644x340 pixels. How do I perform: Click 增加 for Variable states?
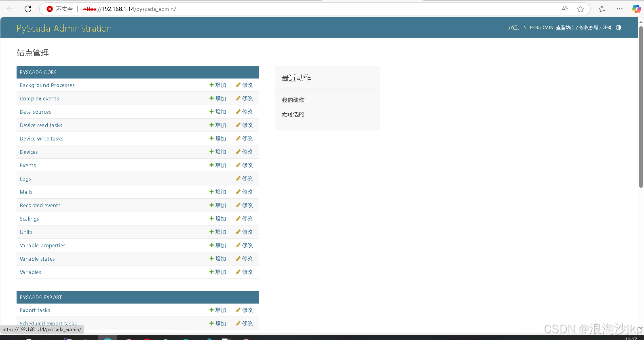[217, 259]
